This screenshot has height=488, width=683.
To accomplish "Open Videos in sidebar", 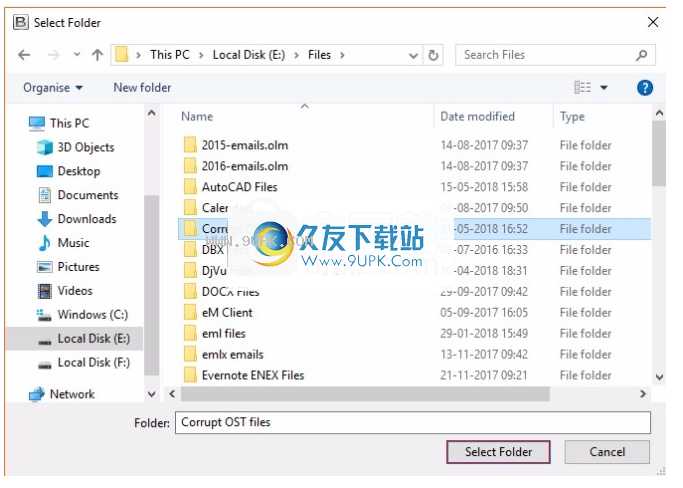I will [65, 291].
